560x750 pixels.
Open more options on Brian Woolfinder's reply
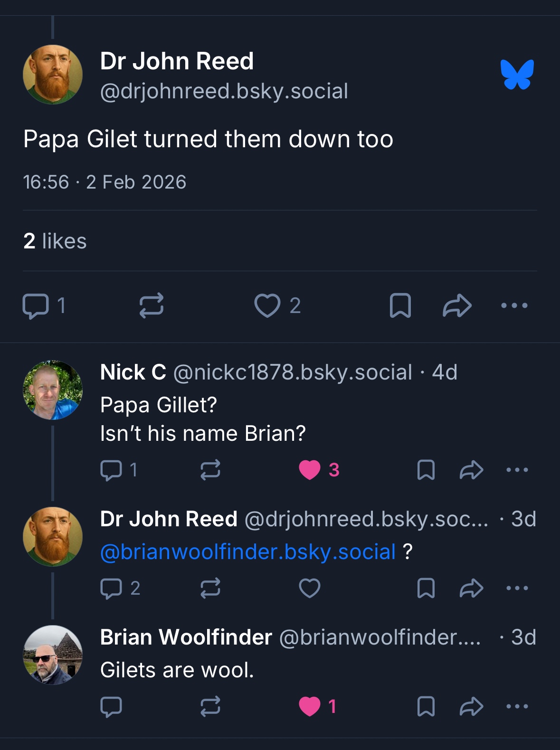[517, 706]
